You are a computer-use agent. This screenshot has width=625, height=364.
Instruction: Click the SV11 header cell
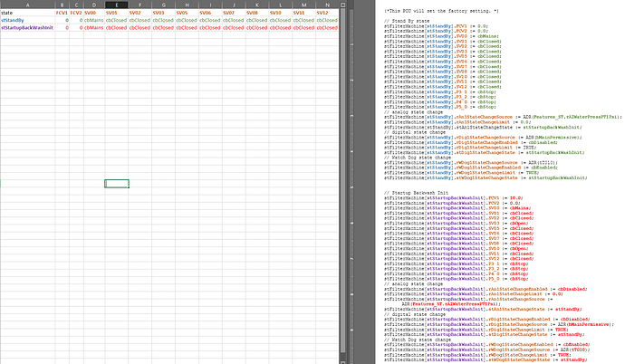pos(303,13)
